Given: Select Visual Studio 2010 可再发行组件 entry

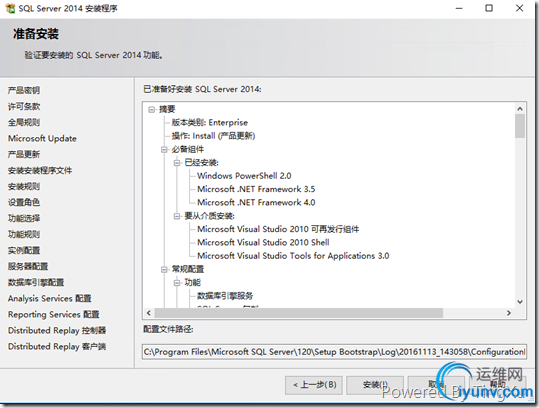Looking at the screenshot, I should tap(278, 229).
